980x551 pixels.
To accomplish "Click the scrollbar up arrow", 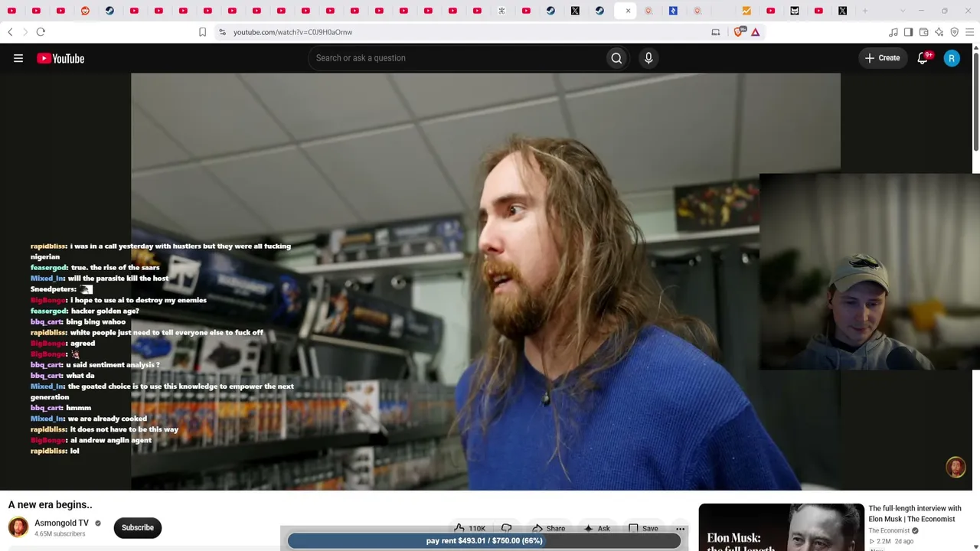I will (975, 48).
